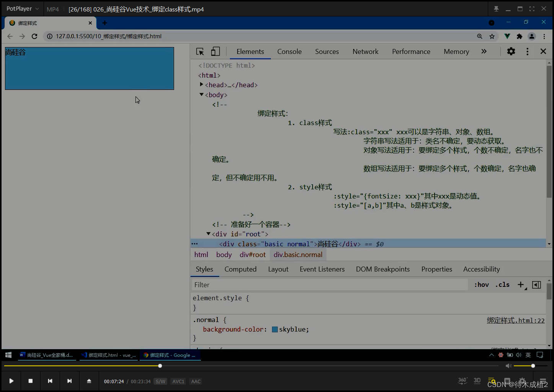Toggle 3D video mode
Viewport: 554px width, 392px height.
[x=477, y=381]
